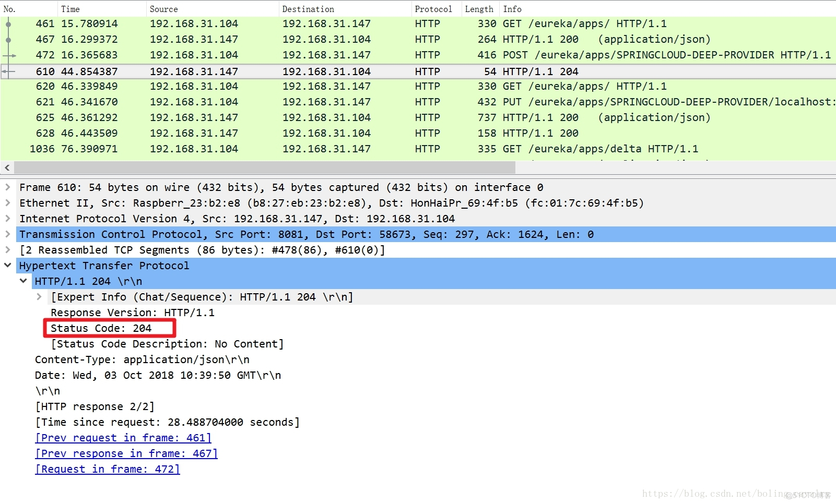Jump to Request in frame 472 link

click(108, 469)
